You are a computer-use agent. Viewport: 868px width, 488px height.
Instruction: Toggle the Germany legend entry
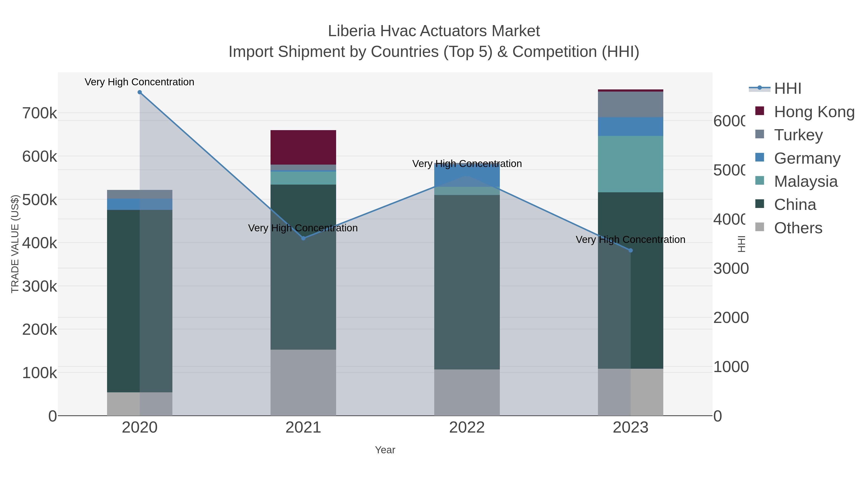(798, 158)
